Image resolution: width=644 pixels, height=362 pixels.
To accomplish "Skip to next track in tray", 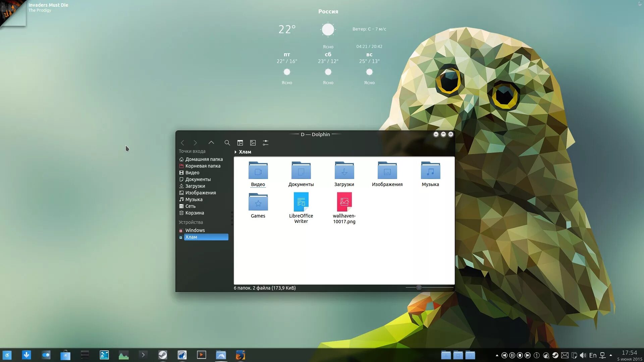I will pos(528,355).
